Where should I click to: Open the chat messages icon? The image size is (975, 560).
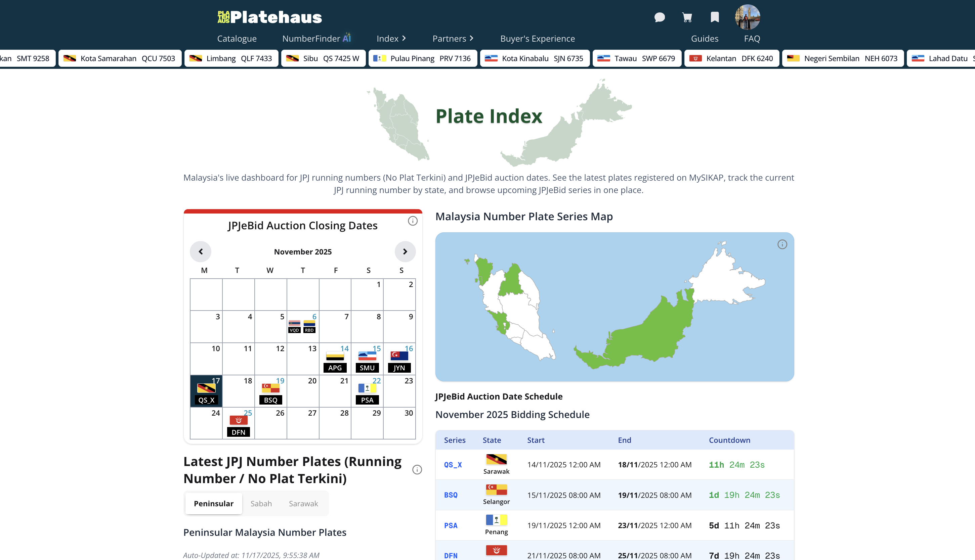click(659, 17)
